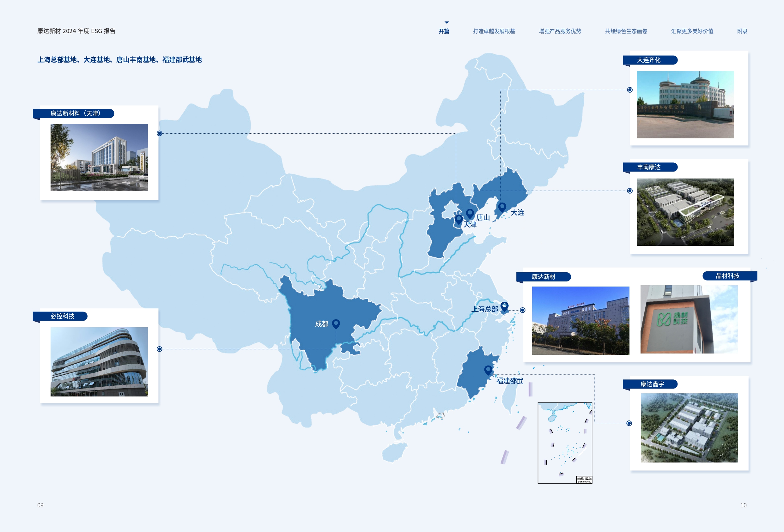Open the 附录 appendix link

[x=742, y=31]
